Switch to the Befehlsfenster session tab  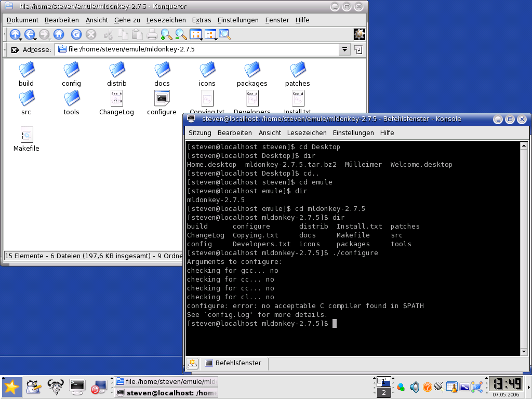click(234, 363)
